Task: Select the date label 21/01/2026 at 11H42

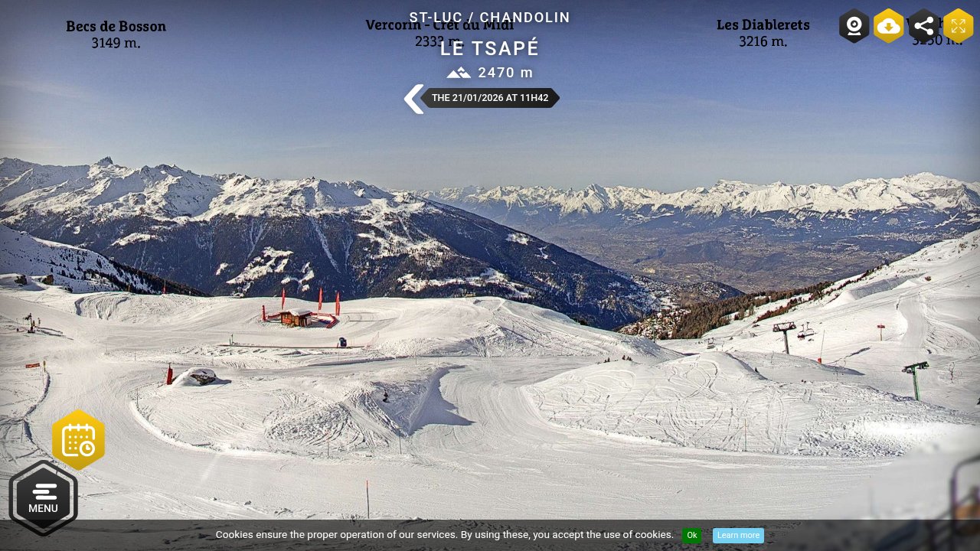Action: (490, 98)
